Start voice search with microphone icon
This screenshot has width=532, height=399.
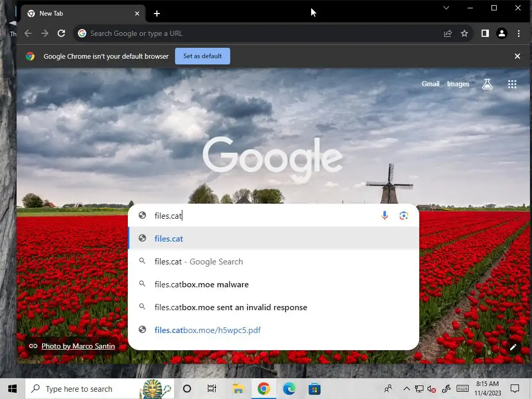[x=384, y=216]
